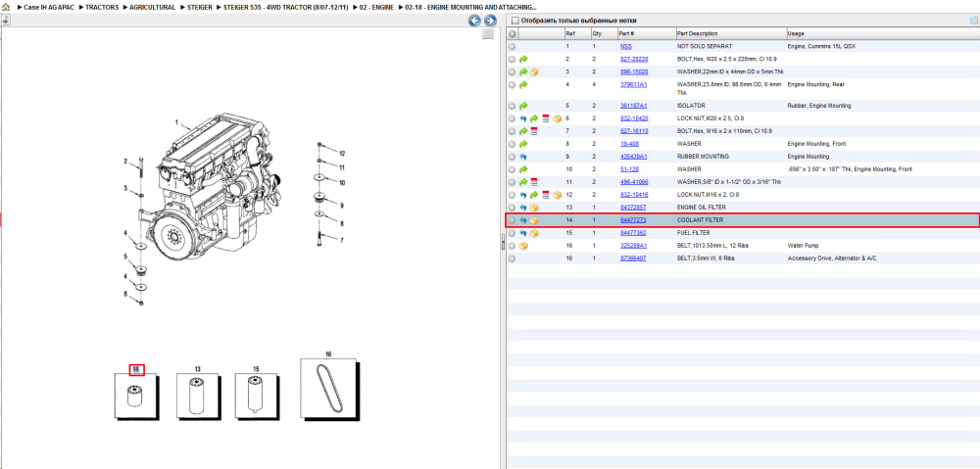Screen dimensions: 980x469
Task: Click blue arrow on RUBBER MOUNTING row
Action: [523, 157]
